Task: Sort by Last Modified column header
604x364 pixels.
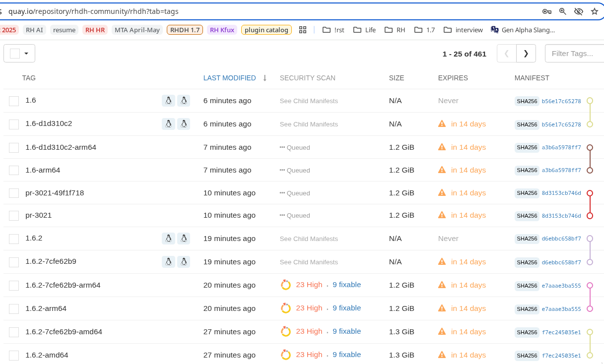Action: tap(230, 78)
